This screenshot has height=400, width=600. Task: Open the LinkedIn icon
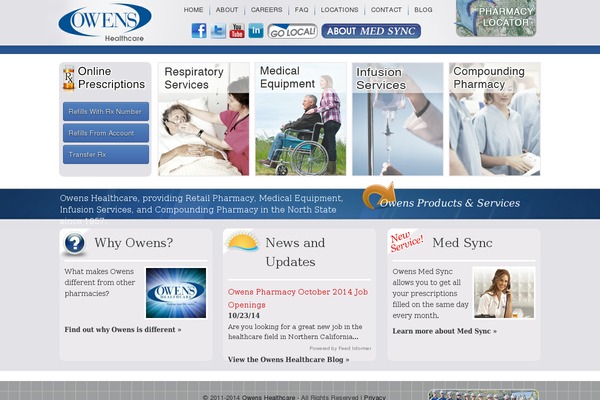pyautogui.click(x=256, y=31)
